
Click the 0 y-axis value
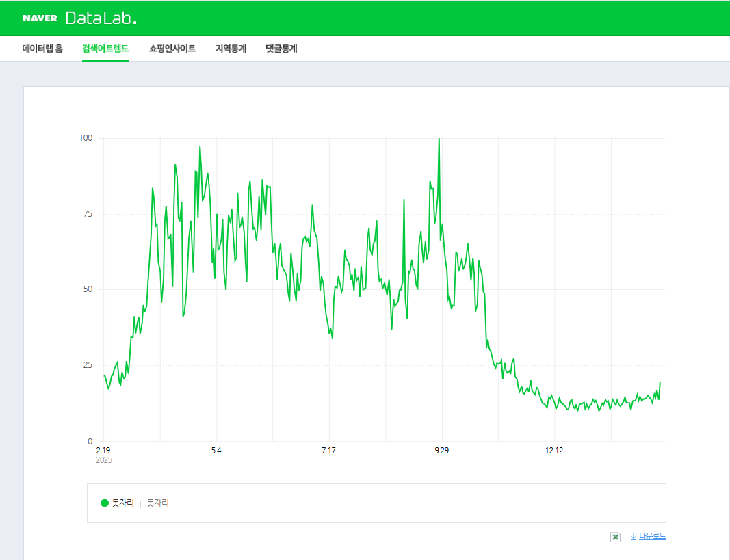coord(90,442)
